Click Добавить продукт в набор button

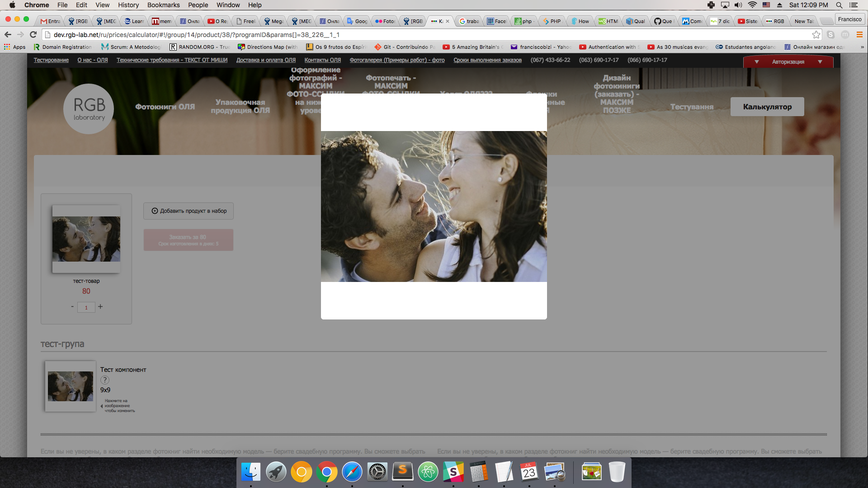coord(189,211)
